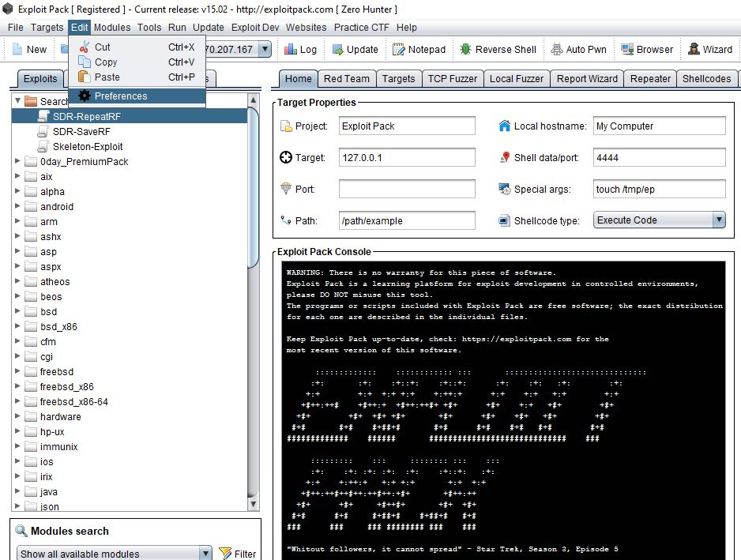Click the Filter button
Screen dimensions: 741x560
coord(238,554)
